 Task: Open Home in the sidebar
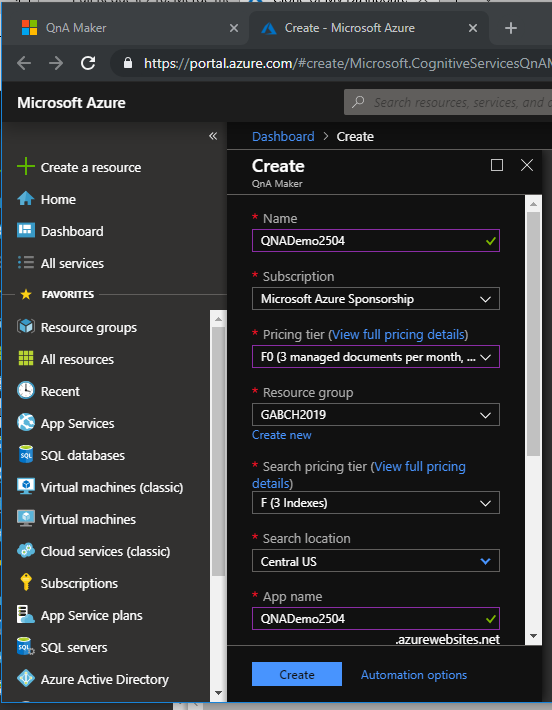(x=58, y=199)
